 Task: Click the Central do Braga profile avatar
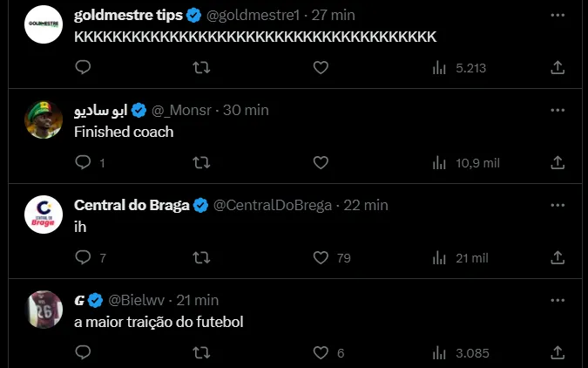44,215
